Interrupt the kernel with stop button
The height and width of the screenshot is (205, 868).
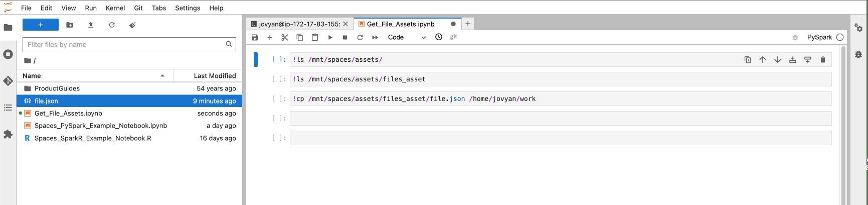click(345, 37)
